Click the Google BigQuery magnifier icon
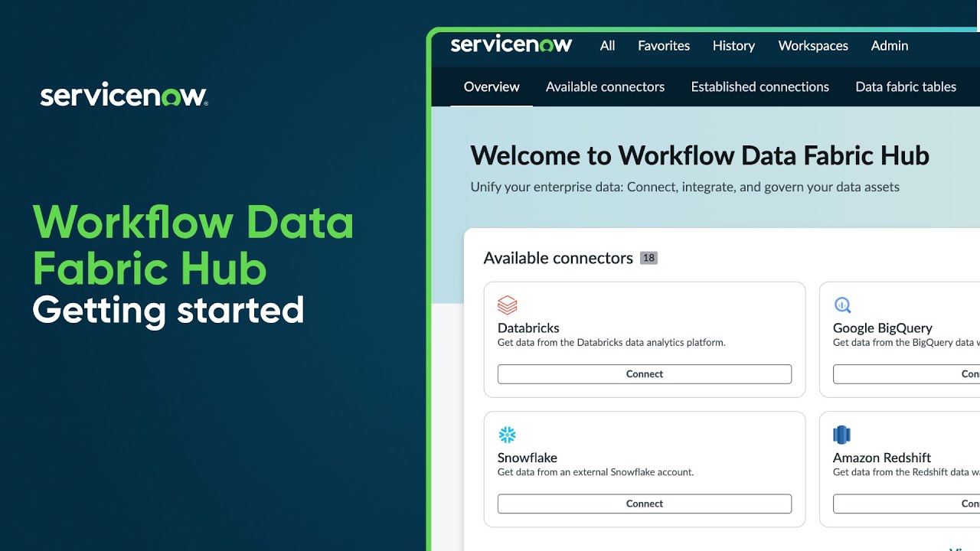 (842, 305)
